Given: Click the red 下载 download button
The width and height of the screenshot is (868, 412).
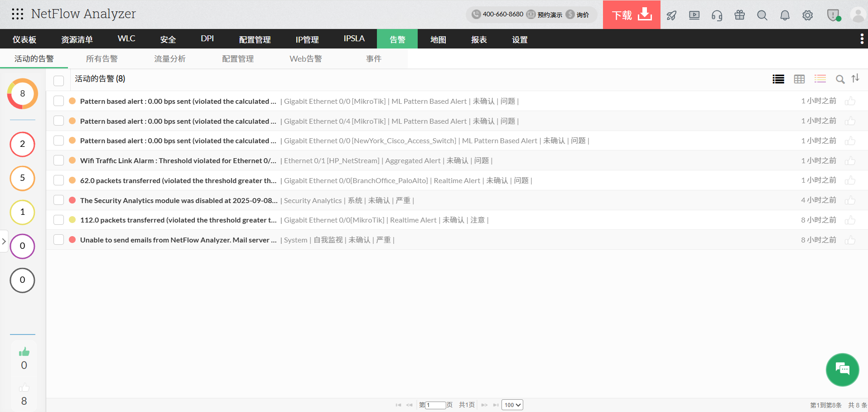Looking at the screenshot, I should point(631,15).
